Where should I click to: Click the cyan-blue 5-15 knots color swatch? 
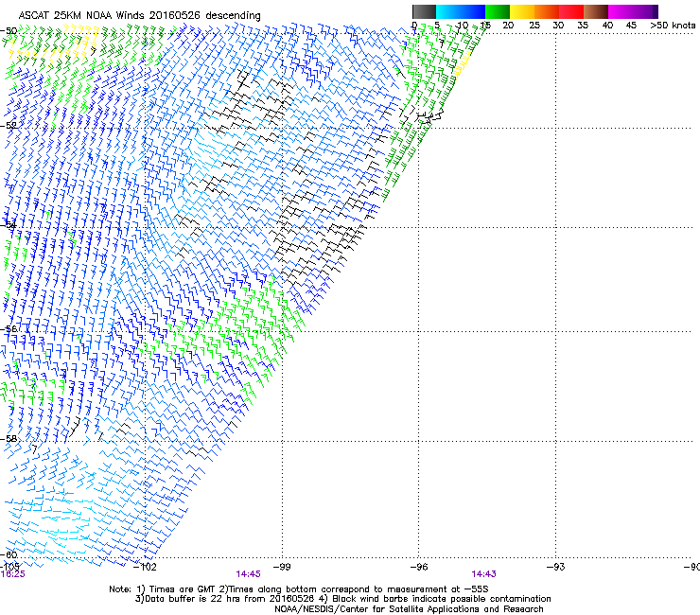[461, 11]
